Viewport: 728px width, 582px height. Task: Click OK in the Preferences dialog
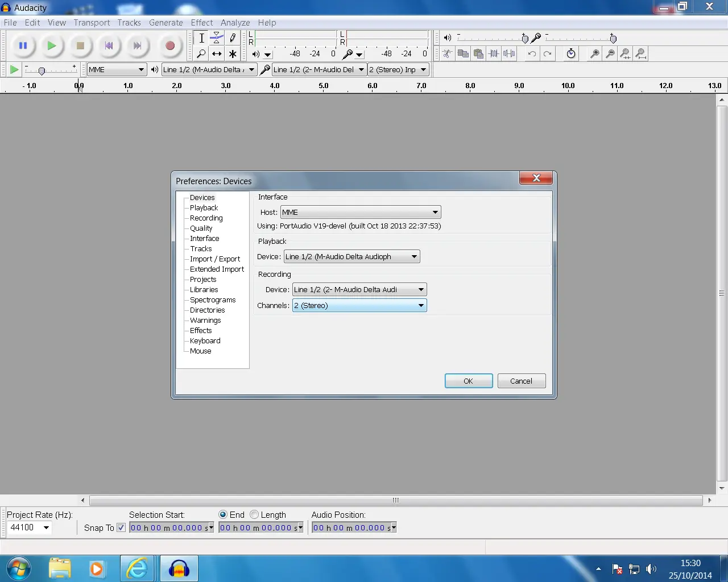[469, 381]
